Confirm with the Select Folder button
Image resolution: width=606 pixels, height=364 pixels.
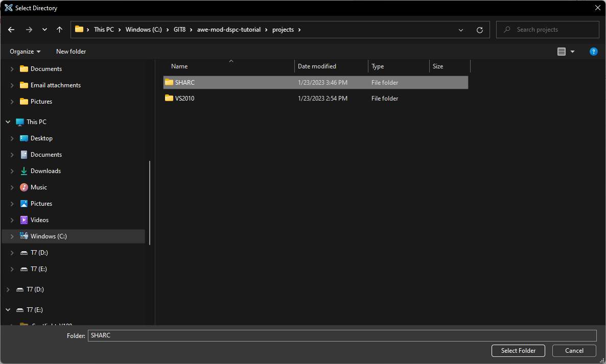(x=518, y=351)
